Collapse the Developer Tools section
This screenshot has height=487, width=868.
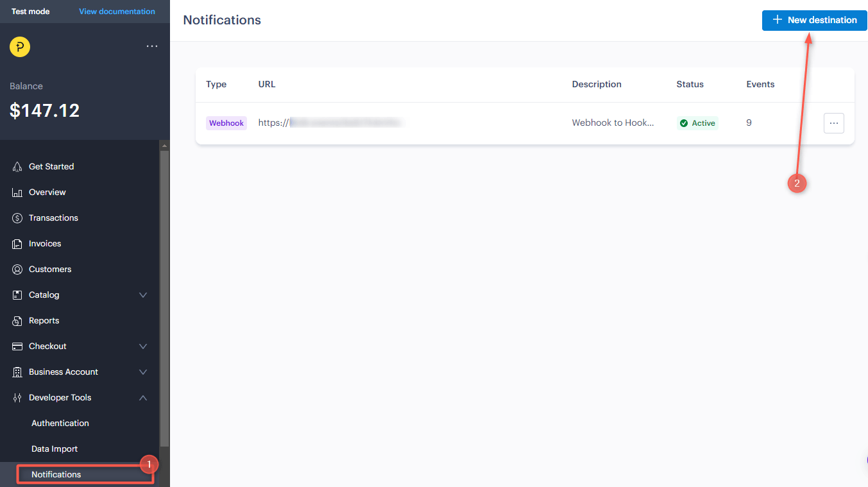tap(143, 398)
